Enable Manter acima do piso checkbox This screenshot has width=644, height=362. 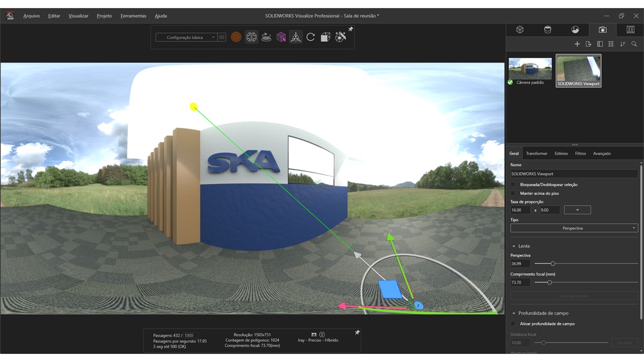pyautogui.click(x=513, y=193)
